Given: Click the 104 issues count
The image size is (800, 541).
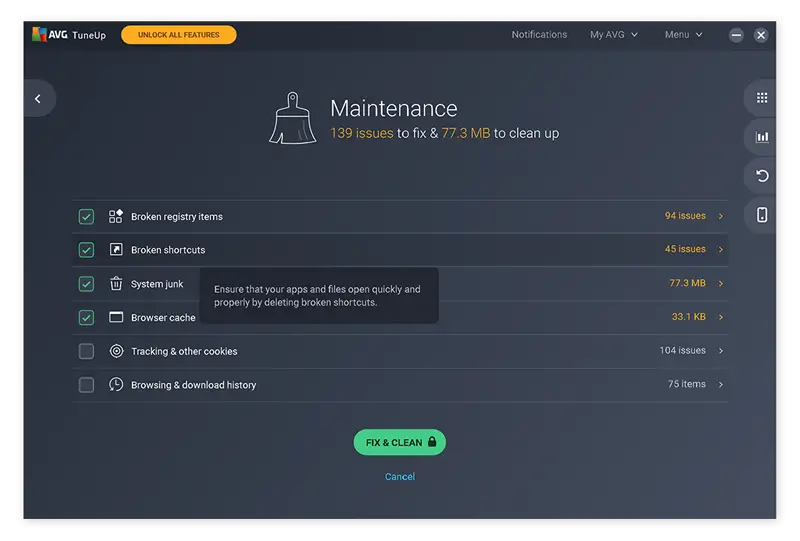Looking at the screenshot, I should [x=682, y=350].
